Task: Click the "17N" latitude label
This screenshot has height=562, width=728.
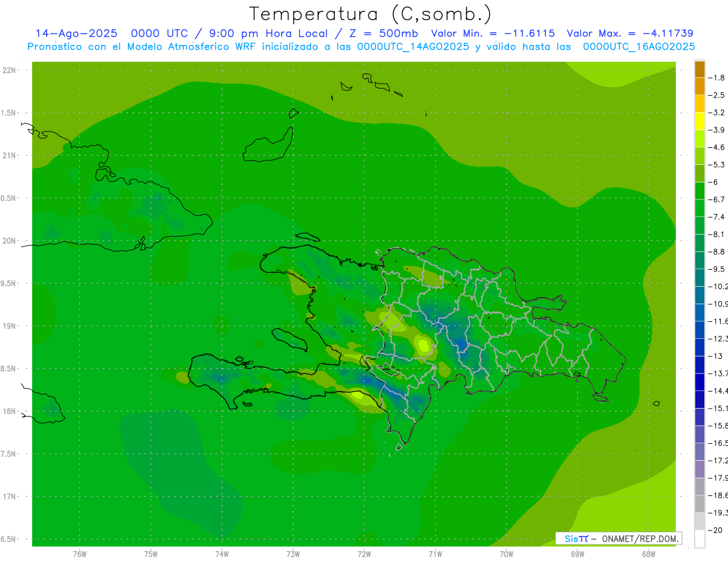Action: pos(9,497)
